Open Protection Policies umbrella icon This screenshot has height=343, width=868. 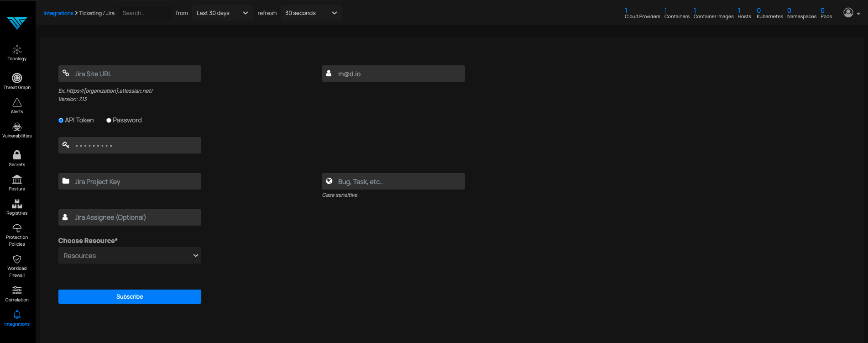coord(17,228)
